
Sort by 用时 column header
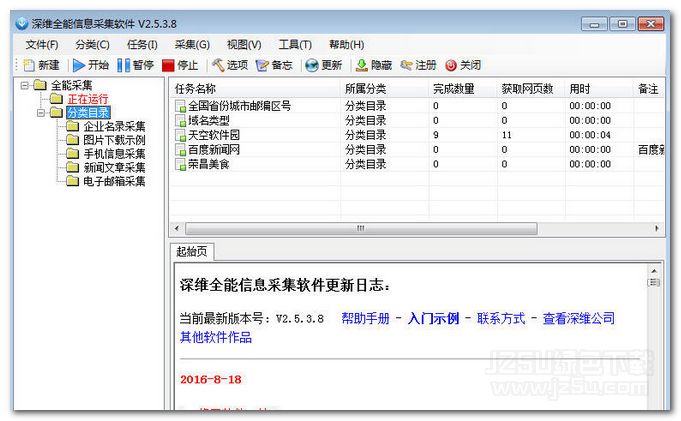[598, 89]
